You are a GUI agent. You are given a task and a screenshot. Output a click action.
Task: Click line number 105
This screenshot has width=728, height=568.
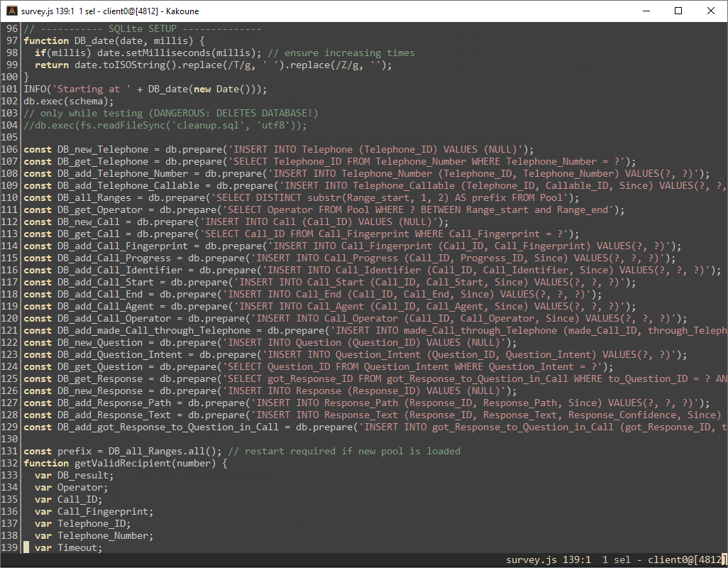9,138
